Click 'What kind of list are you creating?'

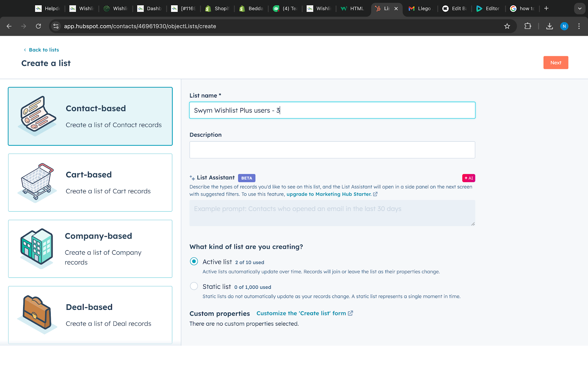246,247
